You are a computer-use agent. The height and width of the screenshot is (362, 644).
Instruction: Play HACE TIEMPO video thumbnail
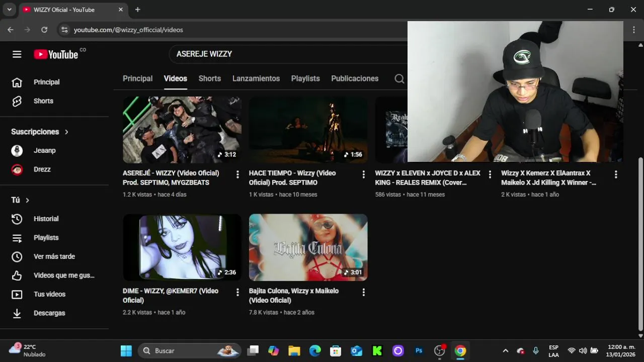[x=308, y=130]
